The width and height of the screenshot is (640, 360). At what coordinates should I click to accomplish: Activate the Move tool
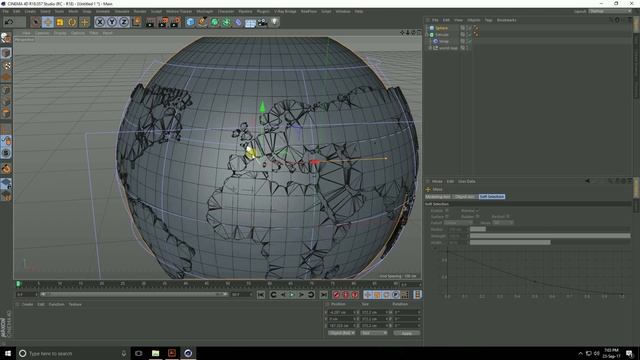pos(48,22)
